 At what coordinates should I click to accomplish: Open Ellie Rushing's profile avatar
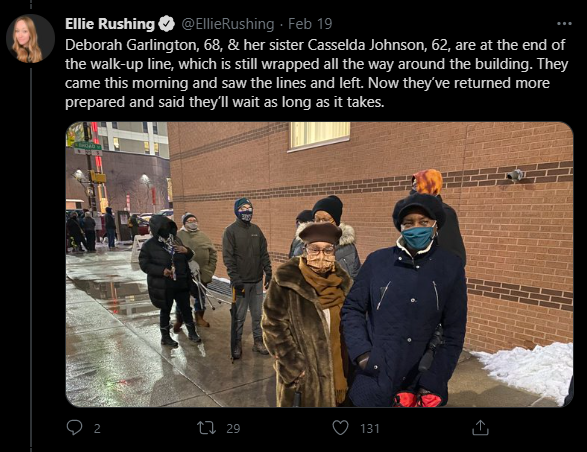point(30,39)
